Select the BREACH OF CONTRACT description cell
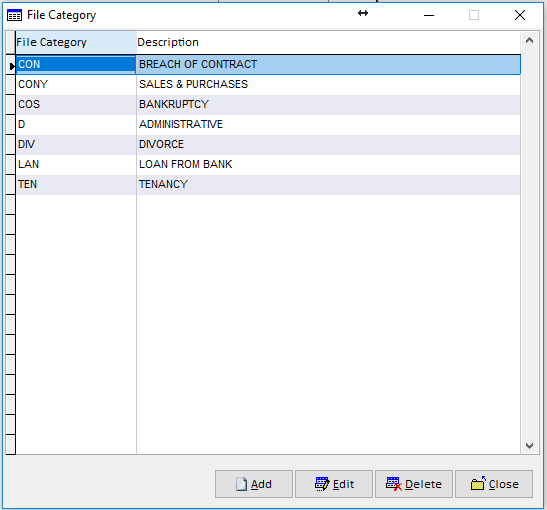Image resolution: width=547 pixels, height=510 pixels. pyautogui.click(x=328, y=65)
